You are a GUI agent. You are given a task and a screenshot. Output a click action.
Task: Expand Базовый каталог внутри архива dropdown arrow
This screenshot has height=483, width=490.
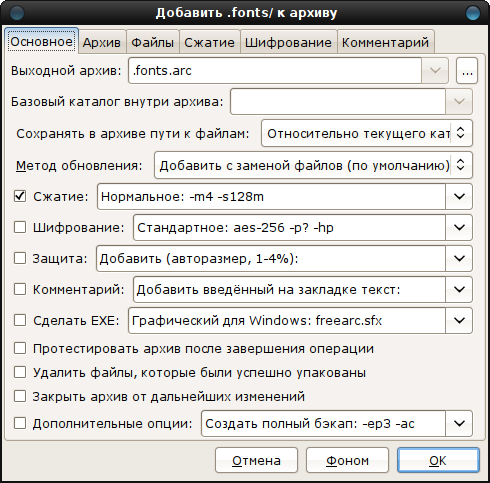(459, 101)
